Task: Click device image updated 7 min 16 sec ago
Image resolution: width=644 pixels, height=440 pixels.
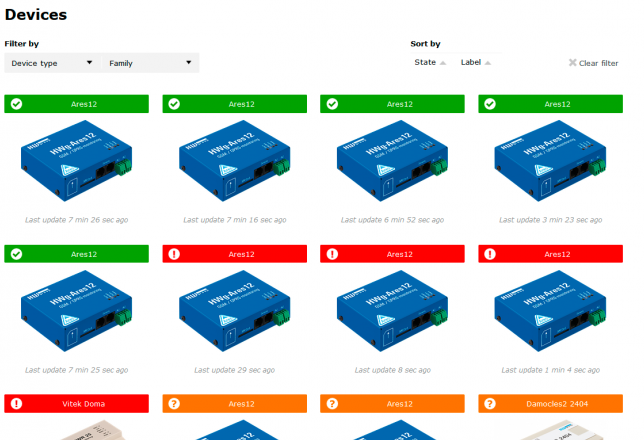Action: tap(235, 161)
